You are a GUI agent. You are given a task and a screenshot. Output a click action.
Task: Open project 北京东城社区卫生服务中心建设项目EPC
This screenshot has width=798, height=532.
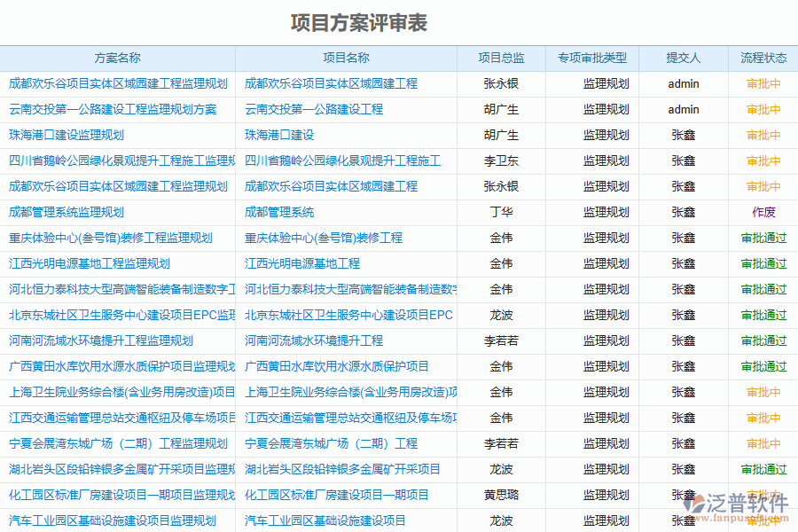(348, 315)
